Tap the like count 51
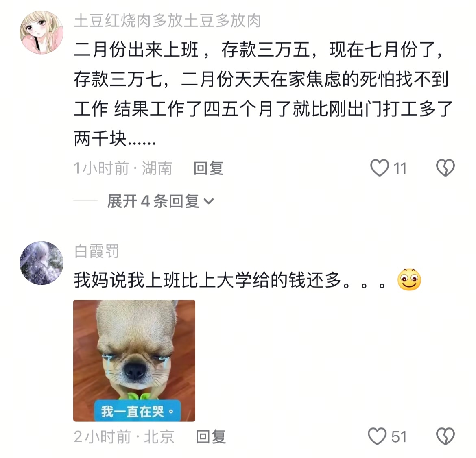 tap(399, 437)
